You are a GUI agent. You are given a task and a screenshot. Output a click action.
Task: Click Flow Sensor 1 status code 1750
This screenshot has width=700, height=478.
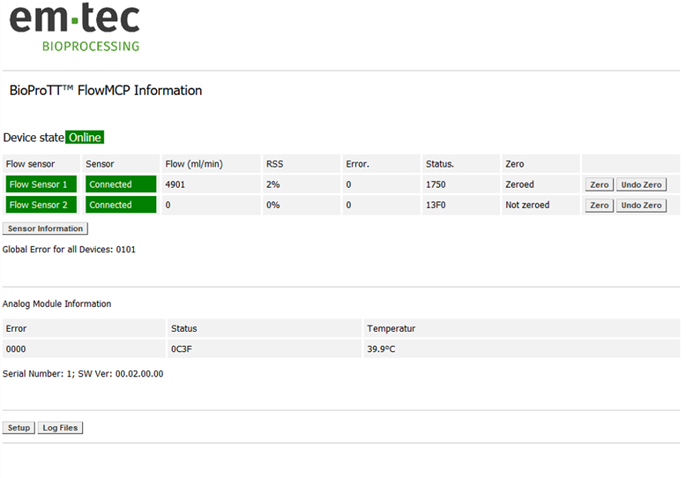(x=437, y=184)
